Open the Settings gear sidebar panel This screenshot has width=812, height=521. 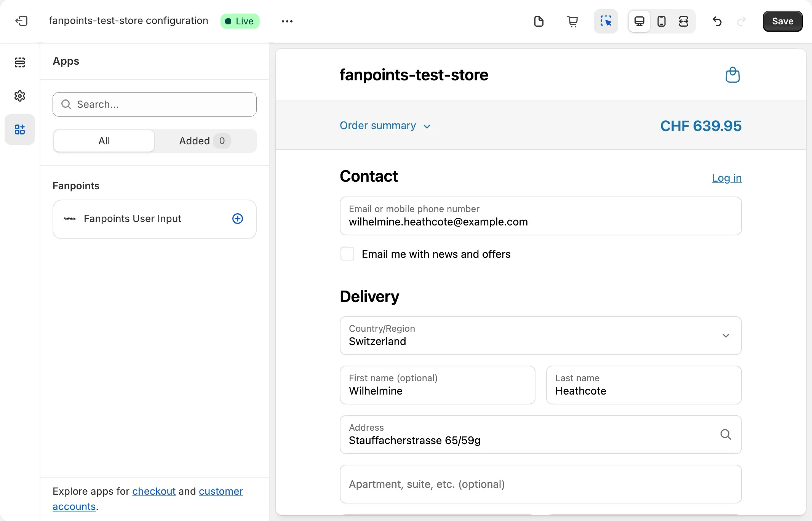pyautogui.click(x=20, y=96)
